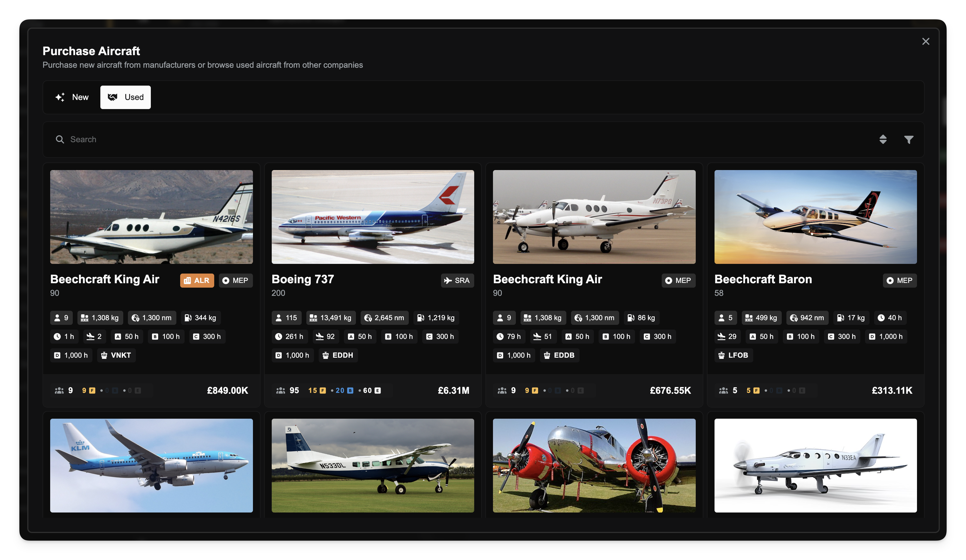This screenshot has height=560, width=966.
Task: Click MEP badge on Beechcraft Baron
Action: tap(899, 280)
